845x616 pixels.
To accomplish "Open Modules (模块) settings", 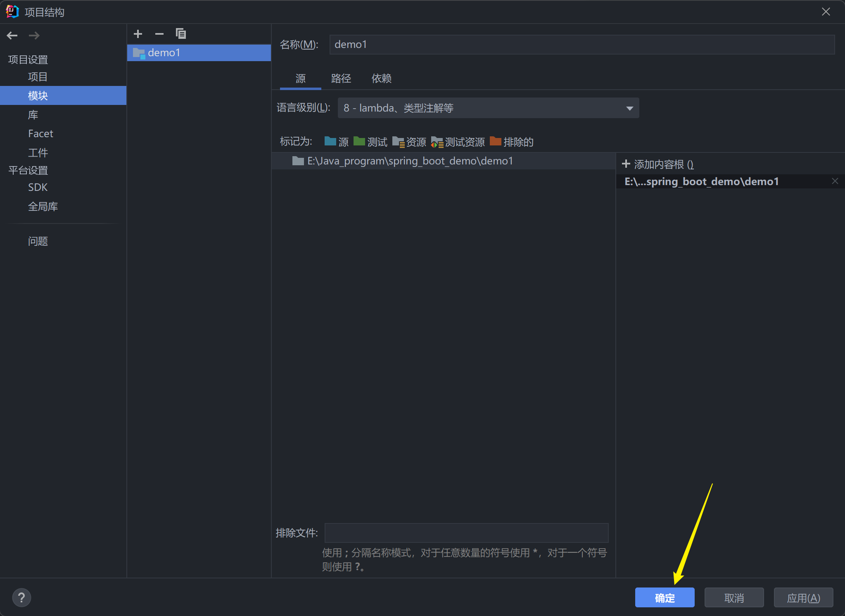I will [63, 96].
